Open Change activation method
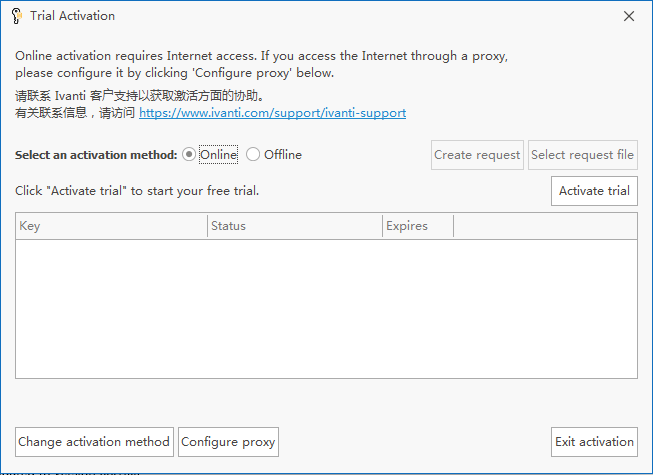Screen dimensions: 653x475 point(95,442)
